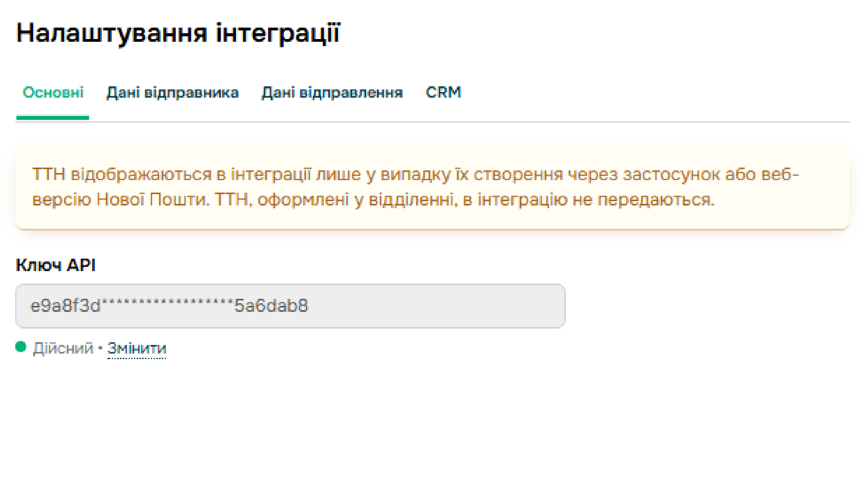Open the CRM tab
This screenshot has height=488, width=868.
[x=443, y=93]
